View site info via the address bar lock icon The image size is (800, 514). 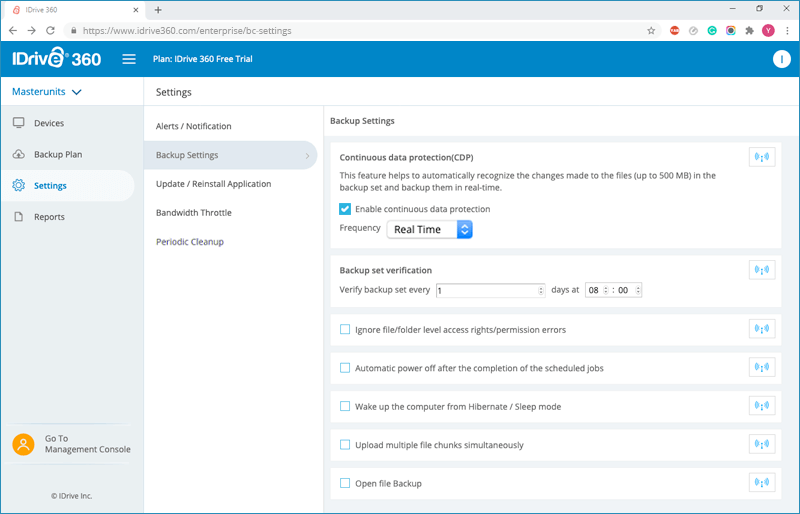point(73,31)
